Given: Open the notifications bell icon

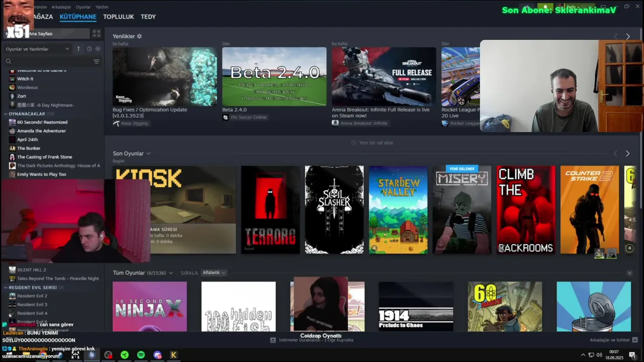Looking at the screenshot, I should point(545,7).
